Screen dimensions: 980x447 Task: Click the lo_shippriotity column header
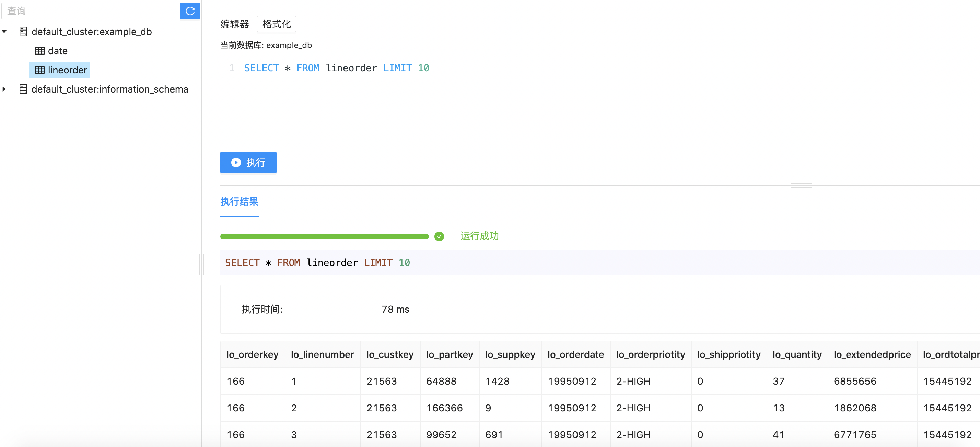click(728, 355)
